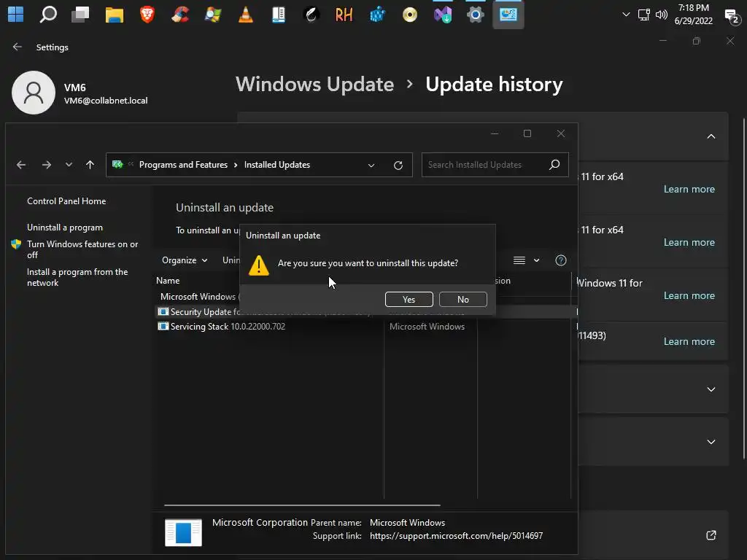
Task: Click Learn more beside 11493 entry
Action: click(x=689, y=341)
